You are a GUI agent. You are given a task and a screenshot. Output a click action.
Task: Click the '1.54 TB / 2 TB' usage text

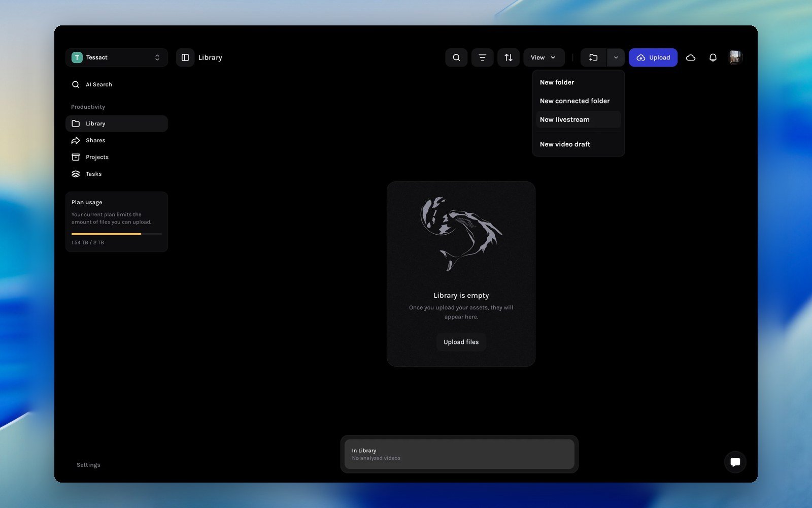coord(88,242)
